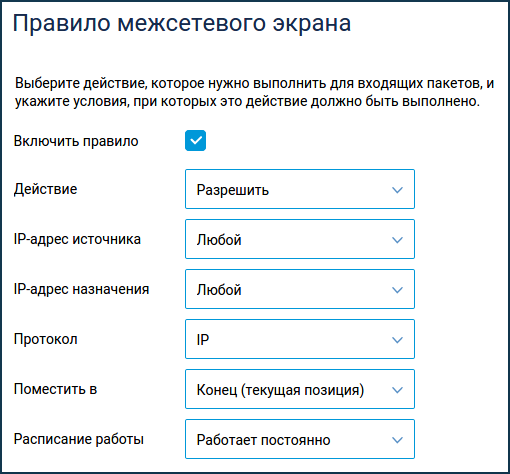510x474 pixels.
Task: Click the Расписание работы label
Action: pos(79,439)
